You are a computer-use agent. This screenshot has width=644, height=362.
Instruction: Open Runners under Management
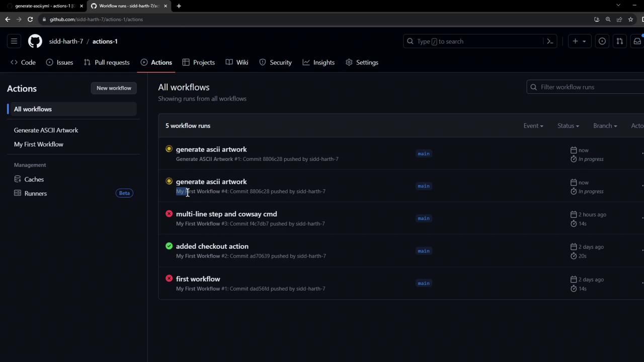point(35,193)
